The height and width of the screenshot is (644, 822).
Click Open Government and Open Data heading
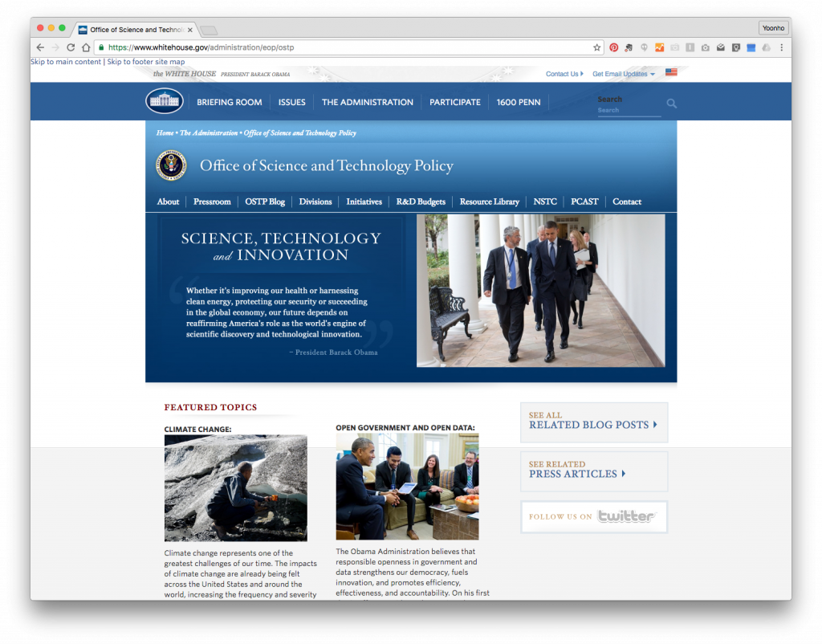point(405,427)
